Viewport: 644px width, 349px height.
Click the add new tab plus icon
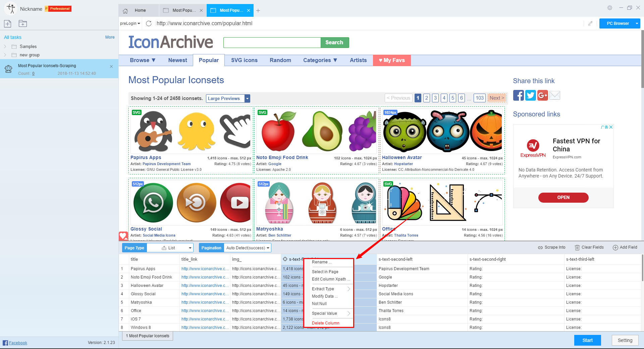click(x=258, y=11)
